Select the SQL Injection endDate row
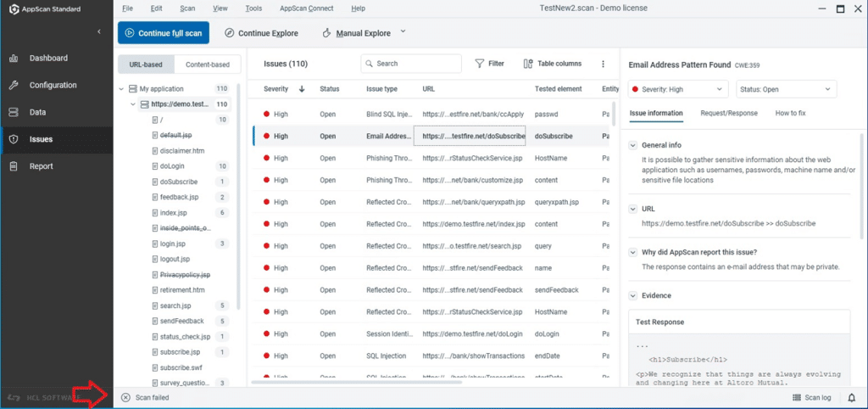868x409 pixels. click(x=431, y=356)
